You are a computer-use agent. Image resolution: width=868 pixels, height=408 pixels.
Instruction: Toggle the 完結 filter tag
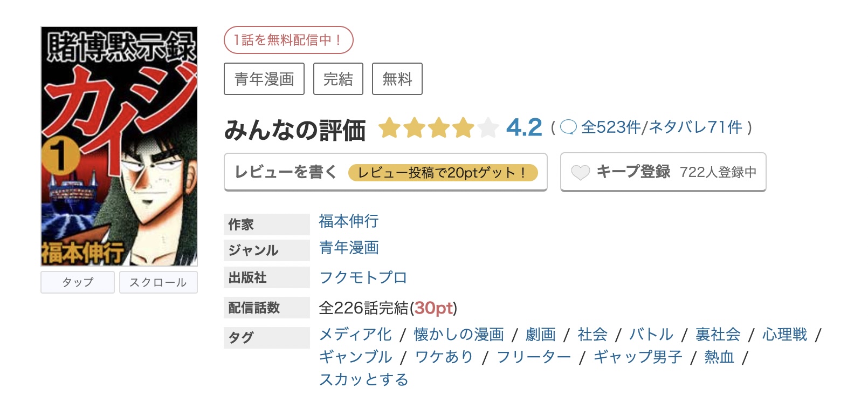pyautogui.click(x=339, y=79)
